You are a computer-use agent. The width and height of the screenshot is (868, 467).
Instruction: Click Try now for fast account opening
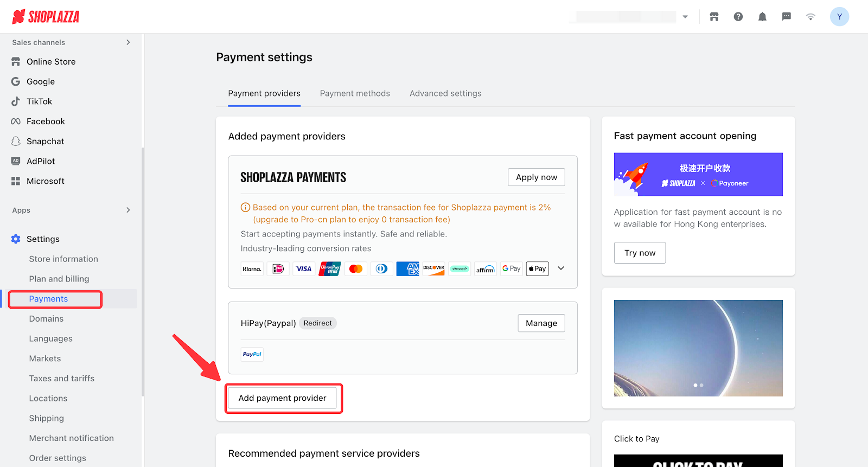pos(640,253)
